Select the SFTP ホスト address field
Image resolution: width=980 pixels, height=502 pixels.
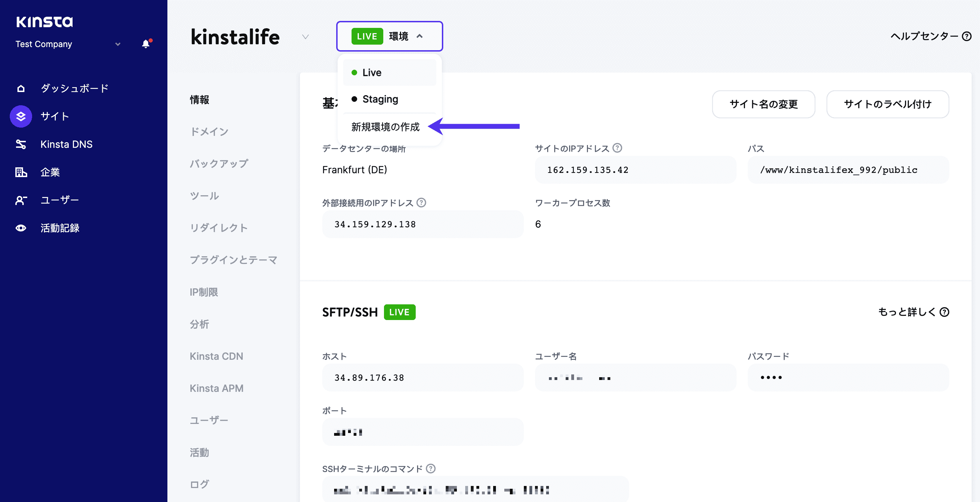pyautogui.click(x=423, y=377)
